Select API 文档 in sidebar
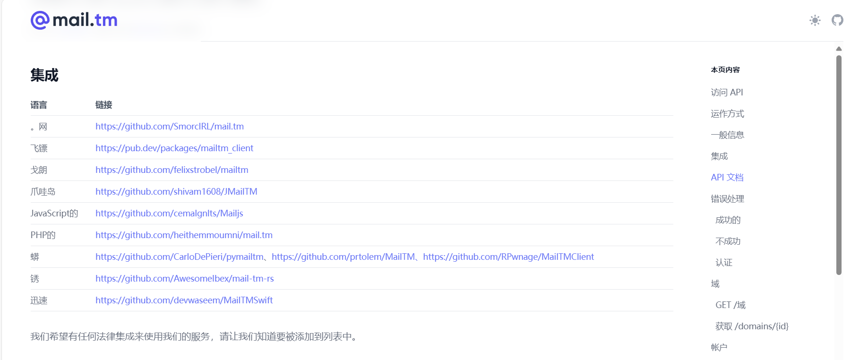 click(x=727, y=177)
